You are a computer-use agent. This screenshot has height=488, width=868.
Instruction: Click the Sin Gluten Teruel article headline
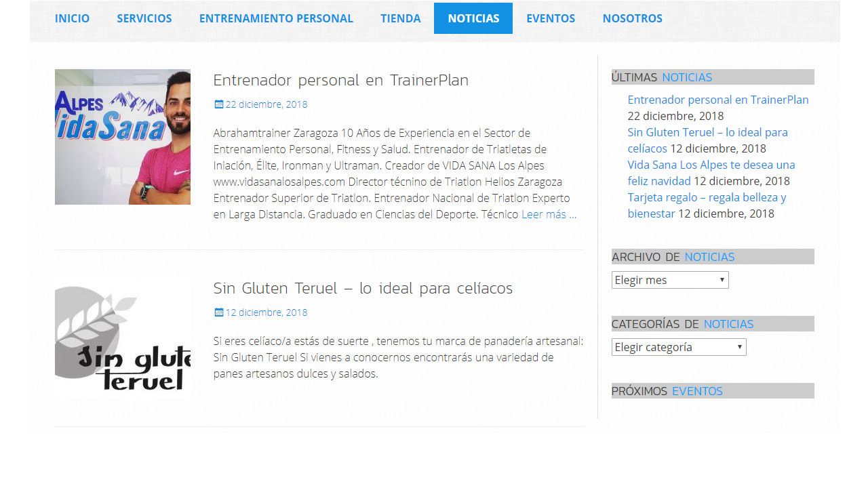point(363,288)
